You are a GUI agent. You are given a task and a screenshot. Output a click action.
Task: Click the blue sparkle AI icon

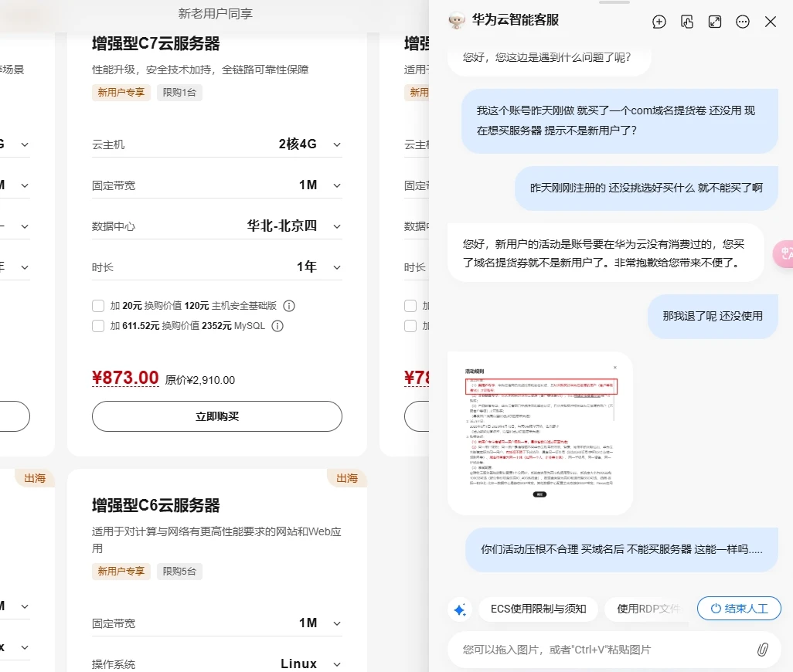coord(460,609)
